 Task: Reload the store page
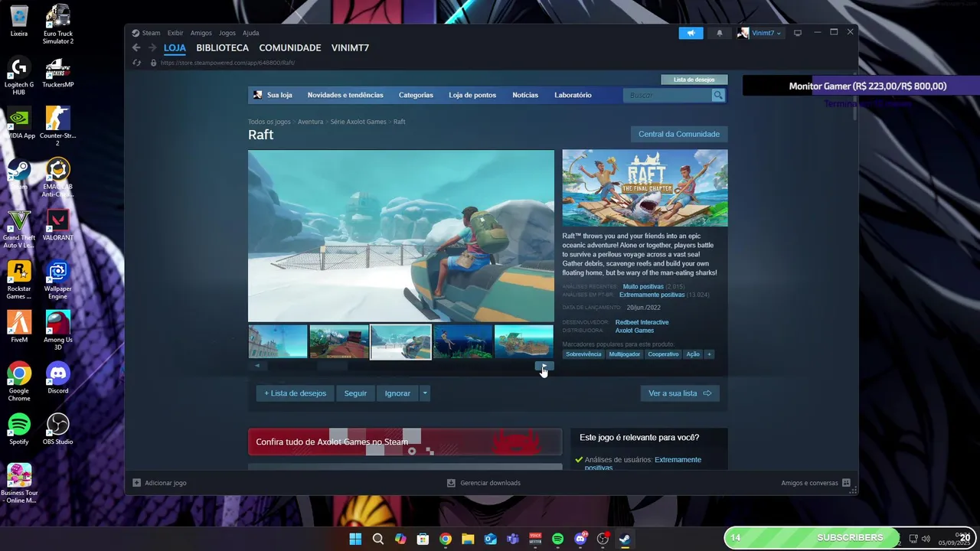click(x=136, y=63)
